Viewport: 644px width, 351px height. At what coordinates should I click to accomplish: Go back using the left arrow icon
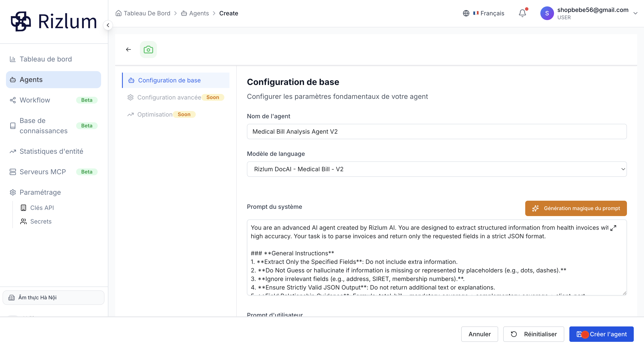coord(129,50)
